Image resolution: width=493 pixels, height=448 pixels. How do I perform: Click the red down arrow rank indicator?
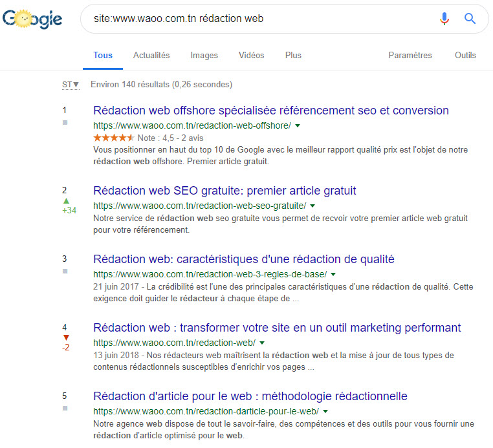point(66,337)
